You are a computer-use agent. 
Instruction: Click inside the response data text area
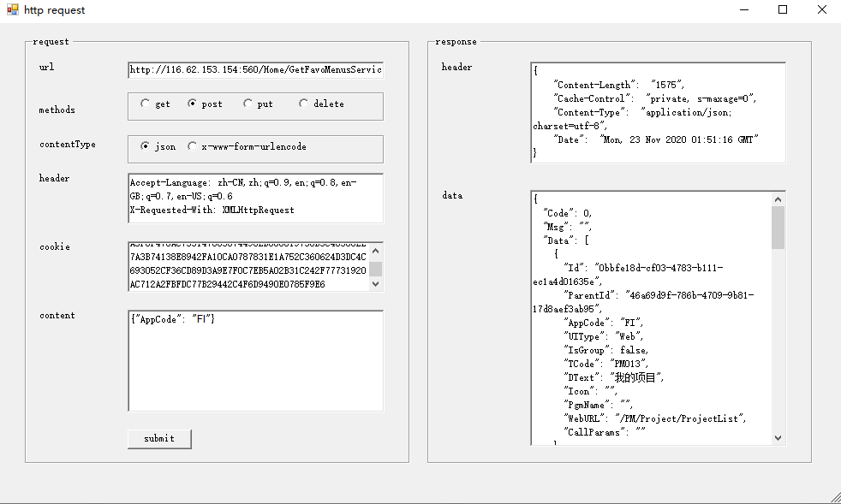pos(651,317)
